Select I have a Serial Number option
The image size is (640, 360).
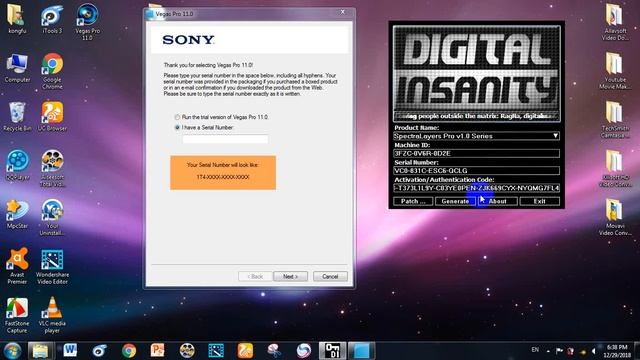pos(204,128)
